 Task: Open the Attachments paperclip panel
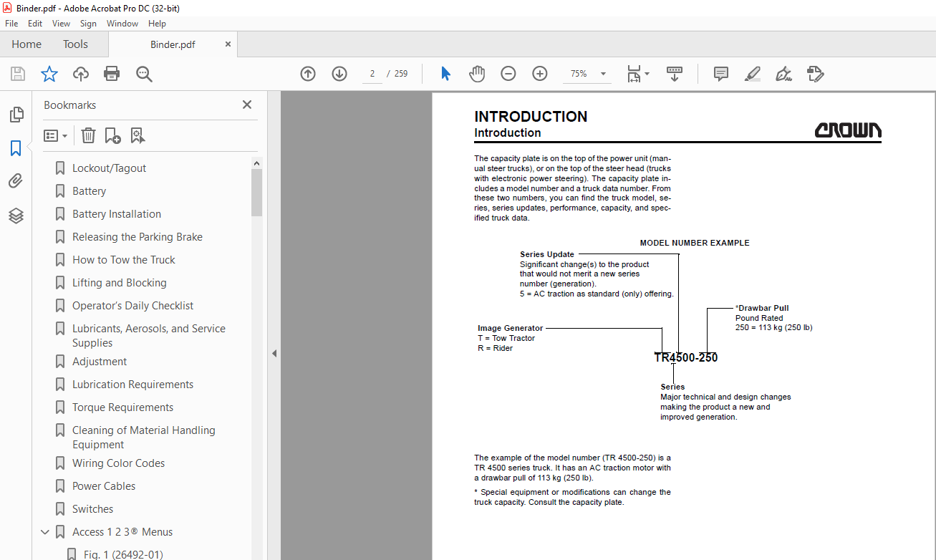[16, 182]
